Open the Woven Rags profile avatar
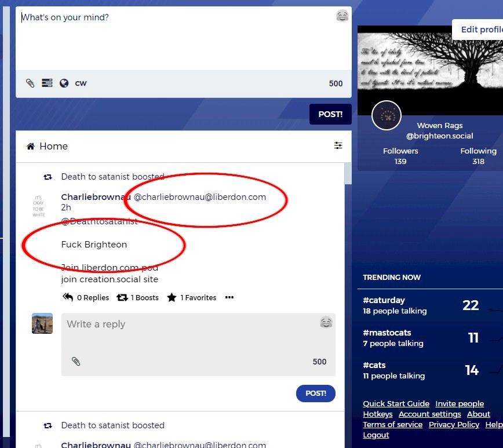Viewport: 503px width, 448px height. [387, 115]
